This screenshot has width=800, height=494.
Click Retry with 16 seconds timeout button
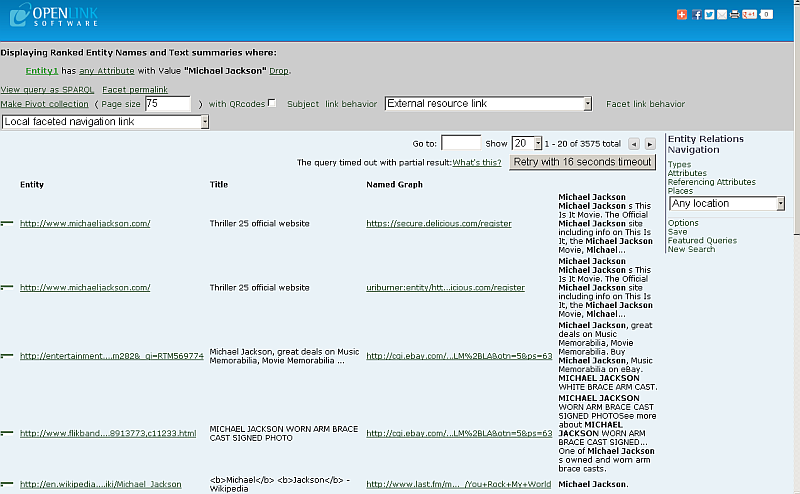click(x=582, y=162)
